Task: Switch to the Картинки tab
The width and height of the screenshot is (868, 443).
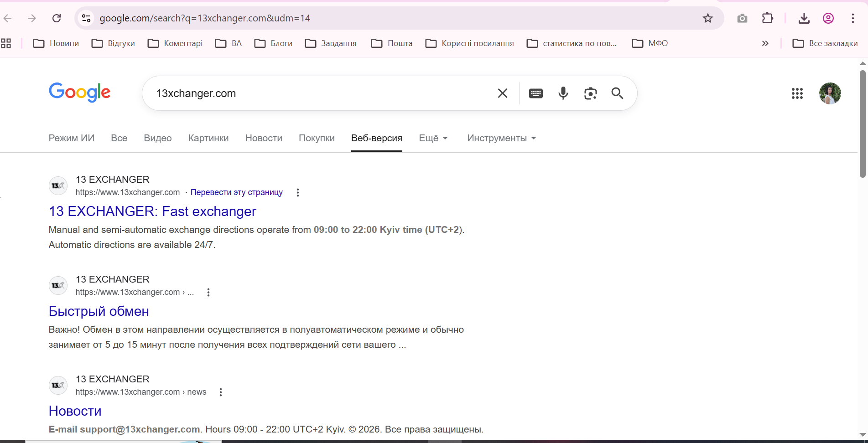Action: click(208, 138)
